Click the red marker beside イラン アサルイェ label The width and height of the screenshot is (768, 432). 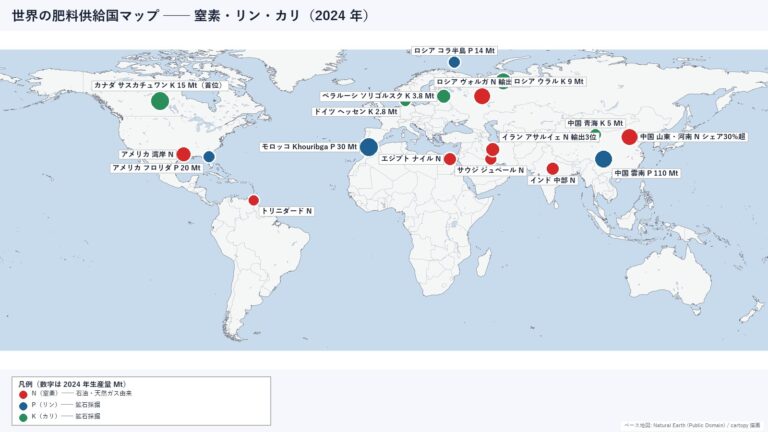(493, 149)
